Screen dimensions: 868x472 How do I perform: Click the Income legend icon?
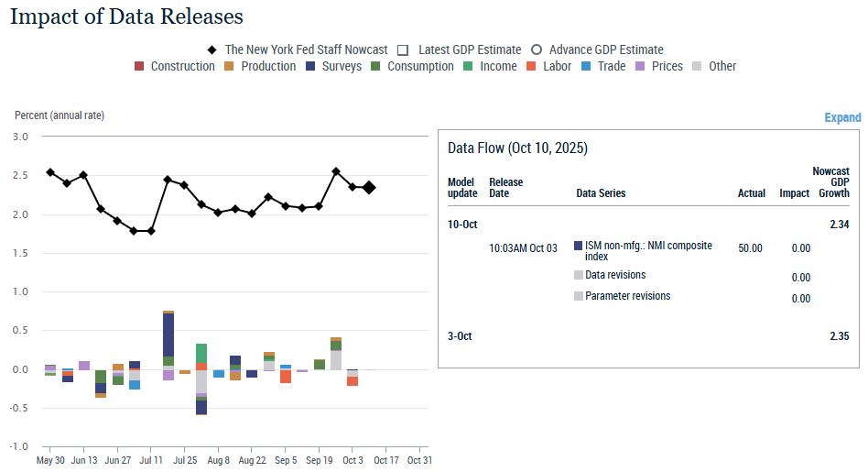pos(468,66)
